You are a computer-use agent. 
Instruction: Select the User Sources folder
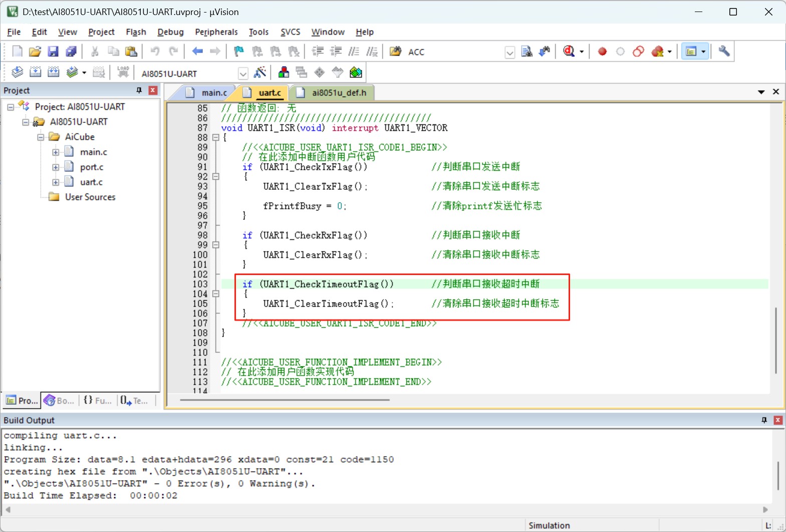(90, 197)
